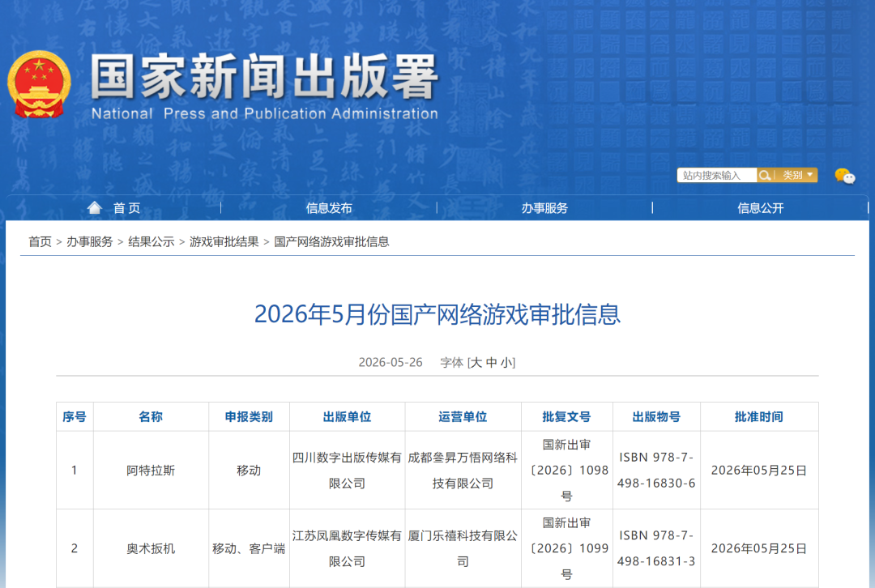Click publisher 江苏凤凰数字传媒有限公司
Viewport: 875px width, 588px height.
(x=347, y=548)
